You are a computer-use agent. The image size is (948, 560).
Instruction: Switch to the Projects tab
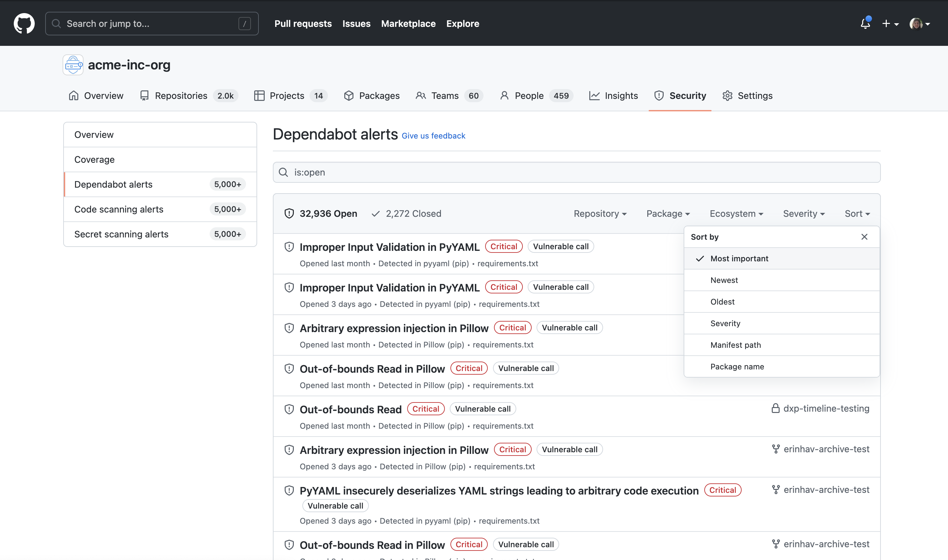(291, 96)
